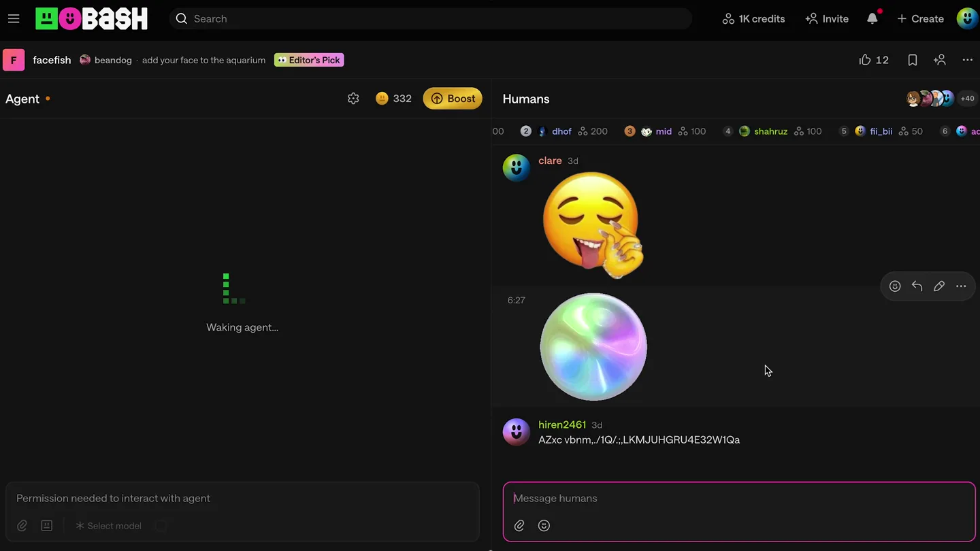Show the +40 members list

pyautogui.click(x=967, y=99)
